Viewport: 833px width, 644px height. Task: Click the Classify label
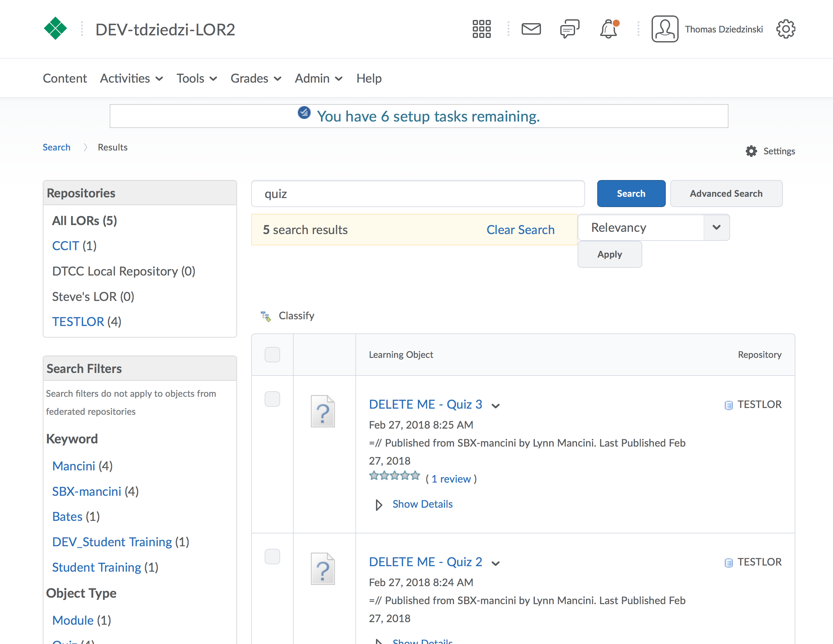[x=296, y=316]
